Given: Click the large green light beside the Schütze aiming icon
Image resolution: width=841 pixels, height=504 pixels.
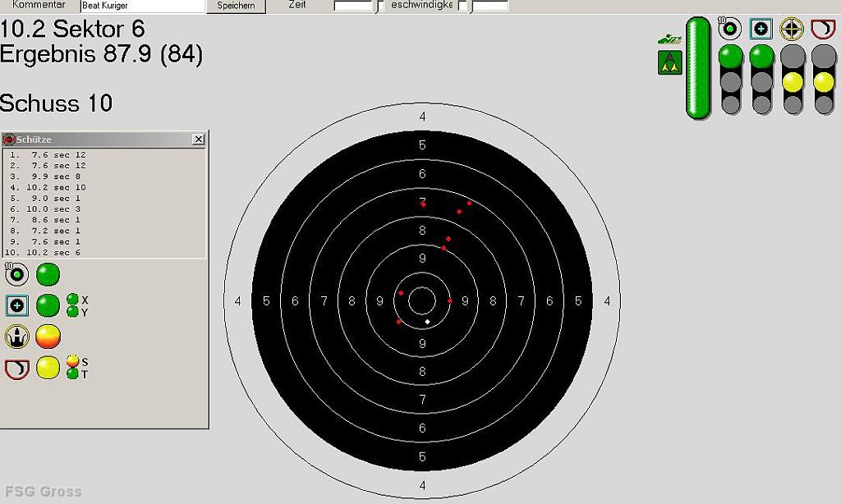Looking at the screenshot, I should pos(48,305).
